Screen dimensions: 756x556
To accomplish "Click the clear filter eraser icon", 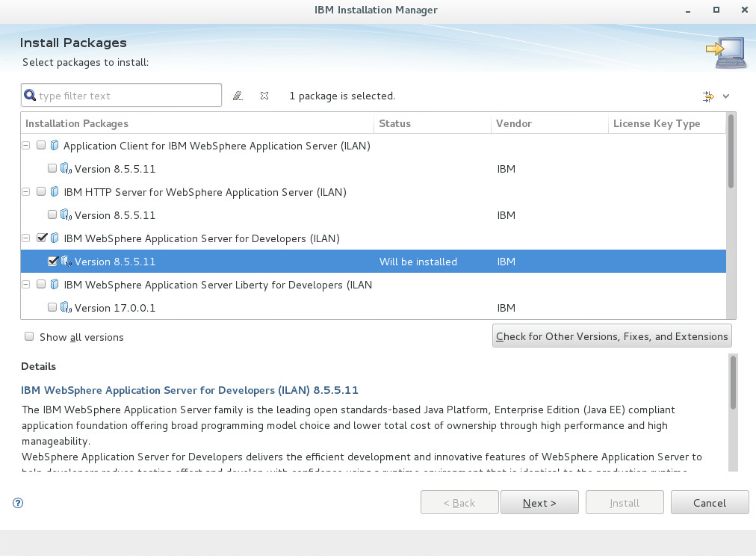I will pyautogui.click(x=238, y=96).
